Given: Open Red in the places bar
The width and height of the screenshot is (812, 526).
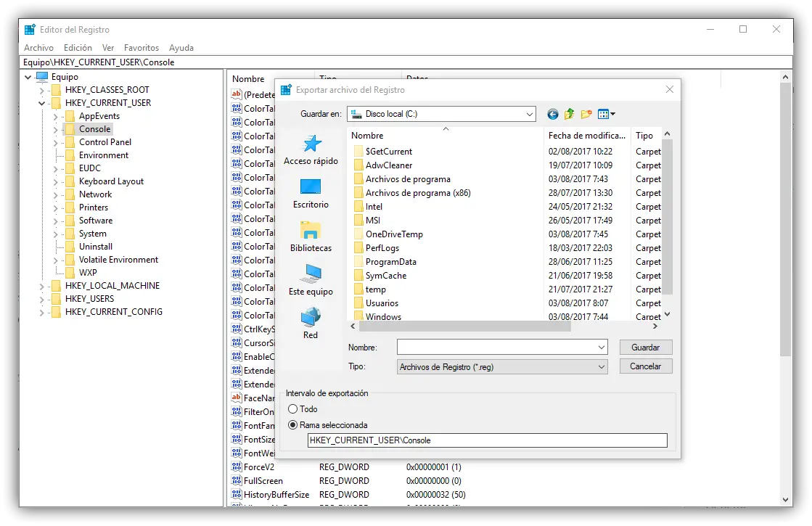Looking at the screenshot, I should [x=311, y=324].
